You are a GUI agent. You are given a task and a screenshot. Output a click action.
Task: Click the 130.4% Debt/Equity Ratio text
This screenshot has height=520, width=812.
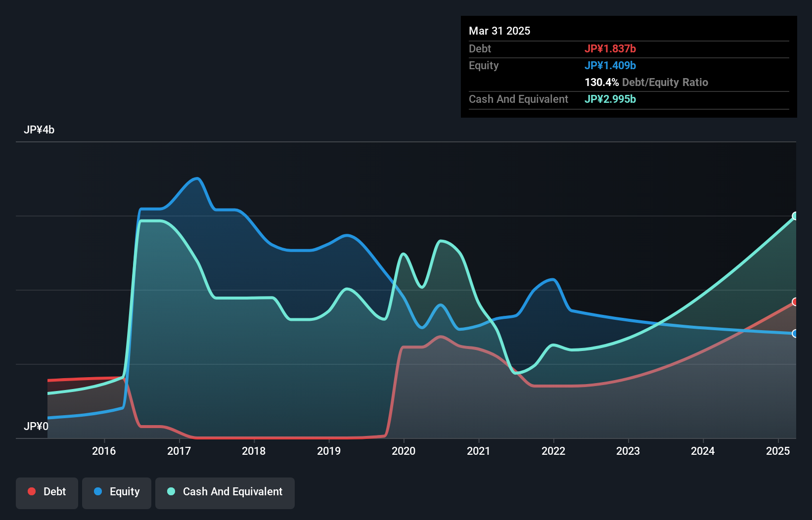pyautogui.click(x=646, y=82)
